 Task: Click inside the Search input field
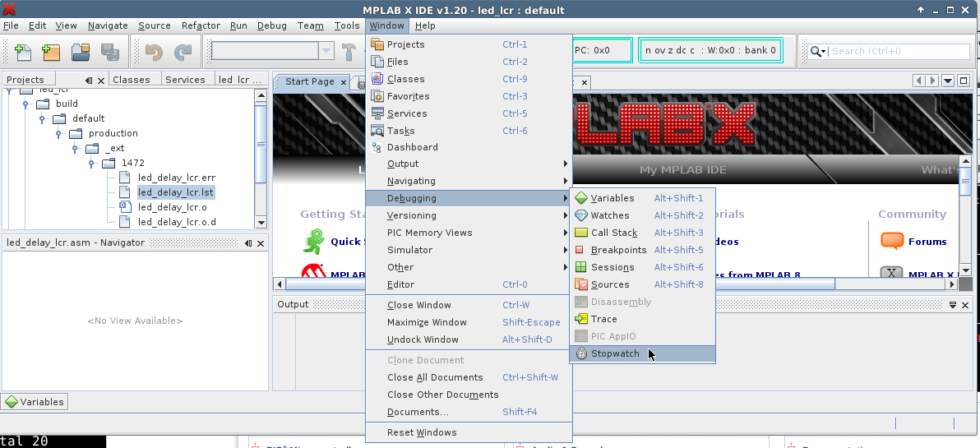[x=888, y=51]
